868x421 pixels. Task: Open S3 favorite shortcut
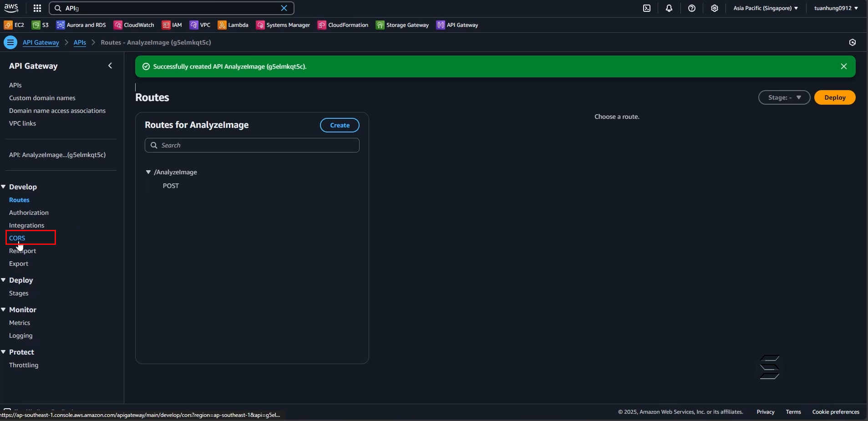pos(41,25)
